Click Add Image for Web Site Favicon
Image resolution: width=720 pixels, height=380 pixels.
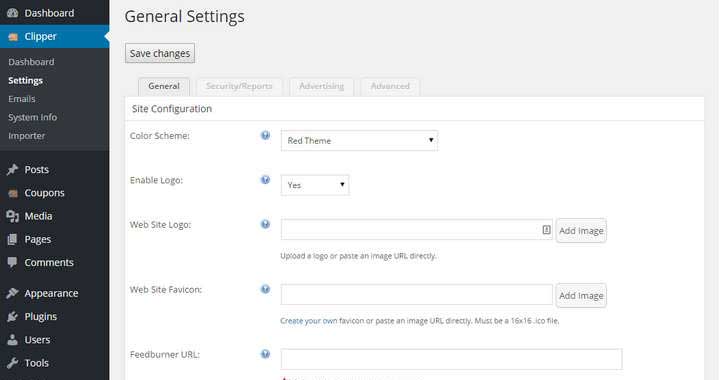pos(581,296)
